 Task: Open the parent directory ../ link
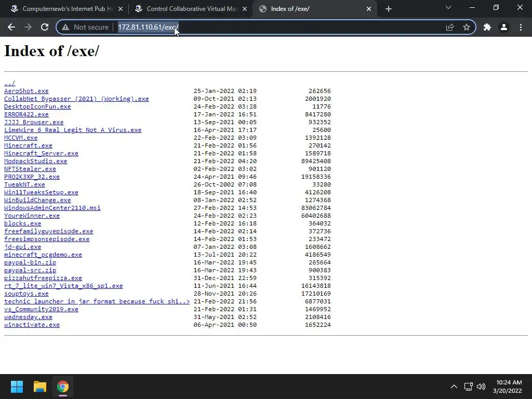click(9, 83)
